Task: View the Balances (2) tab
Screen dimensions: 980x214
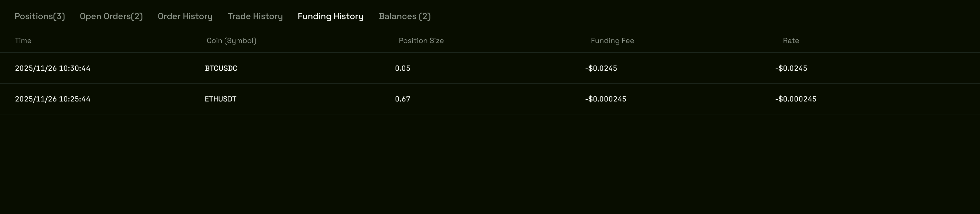Action: pos(405,16)
